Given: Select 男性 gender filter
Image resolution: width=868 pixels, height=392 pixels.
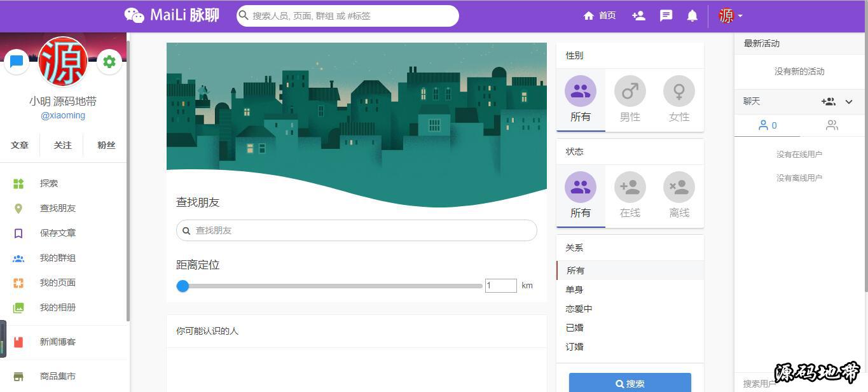Looking at the screenshot, I should point(630,100).
